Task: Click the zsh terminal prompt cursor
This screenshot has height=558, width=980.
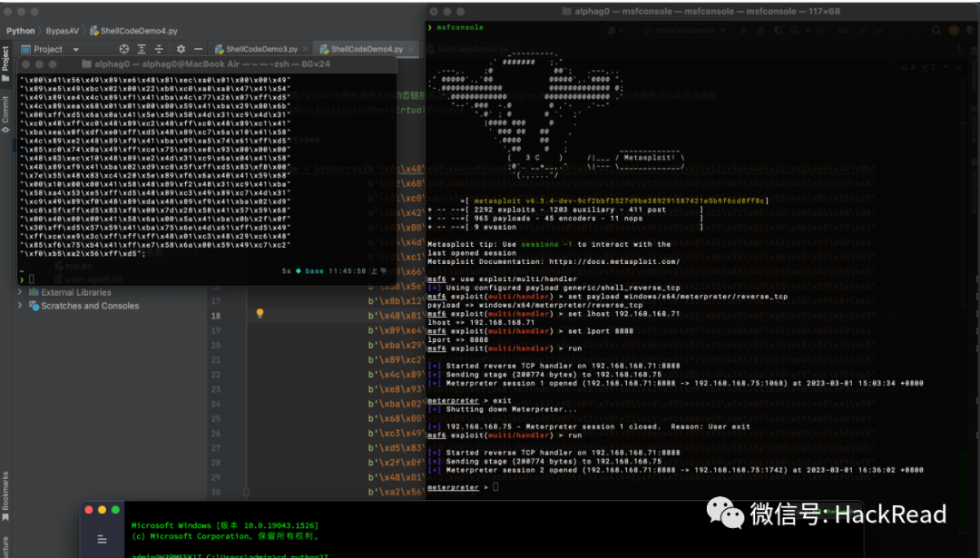Action: [31, 279]
